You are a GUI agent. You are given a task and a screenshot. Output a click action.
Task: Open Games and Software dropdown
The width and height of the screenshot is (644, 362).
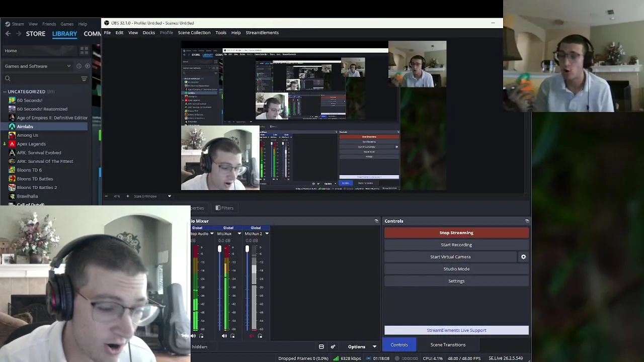pyautogui.click(x=38, y=66)
